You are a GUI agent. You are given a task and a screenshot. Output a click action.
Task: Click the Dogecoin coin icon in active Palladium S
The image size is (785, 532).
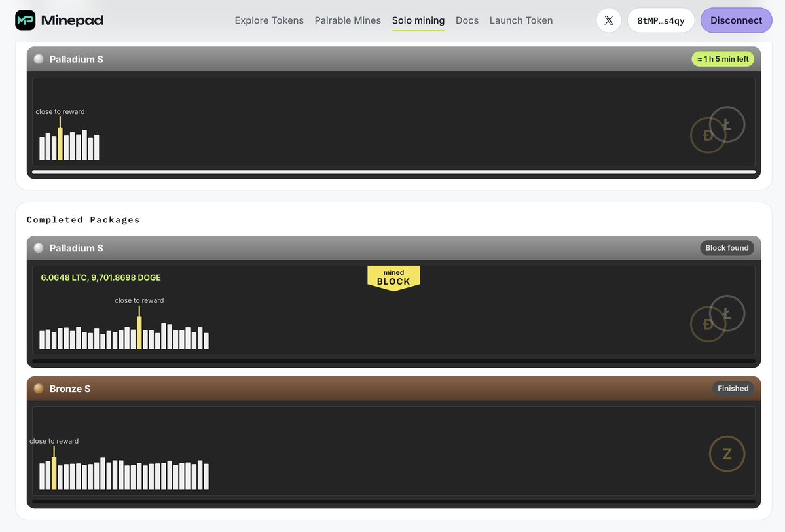tap(708, 135)
